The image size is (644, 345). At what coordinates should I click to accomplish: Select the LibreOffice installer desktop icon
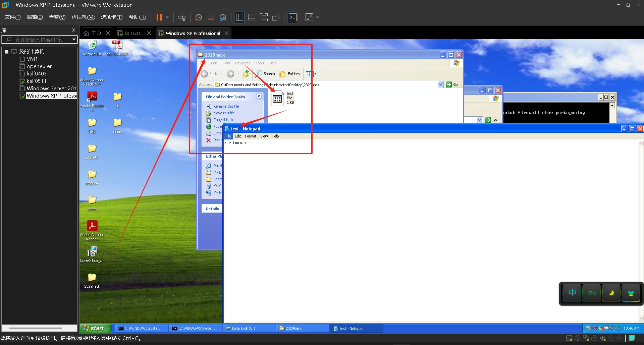(x=92, y=254)
